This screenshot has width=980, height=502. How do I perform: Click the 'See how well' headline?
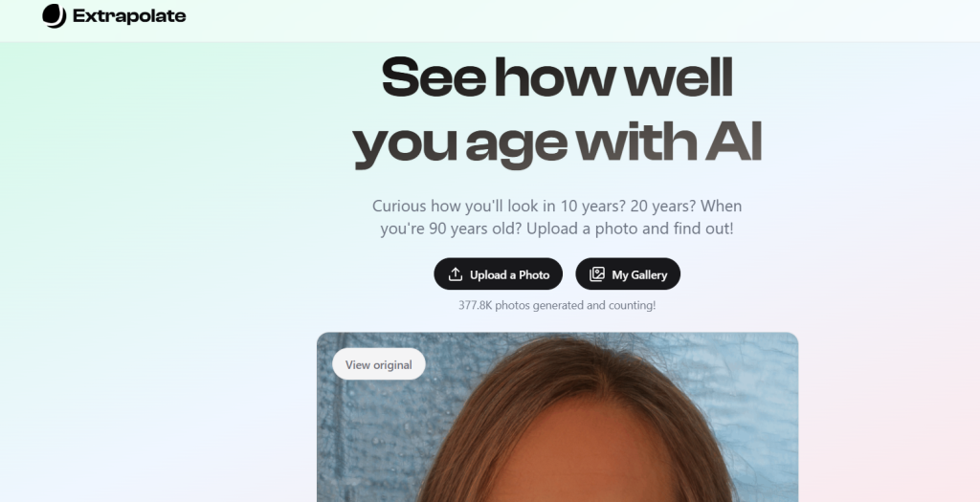557,77
